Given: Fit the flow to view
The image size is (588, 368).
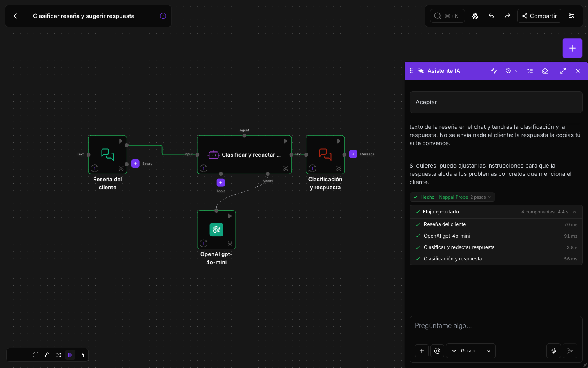Looking at the screenshot, I should (36, 355).
